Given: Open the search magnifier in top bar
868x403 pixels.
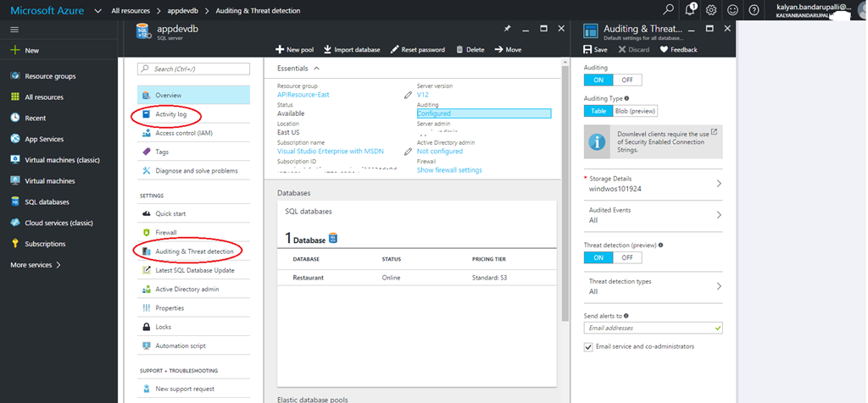Looking at the screenshot, I should (x=670, y=10).
